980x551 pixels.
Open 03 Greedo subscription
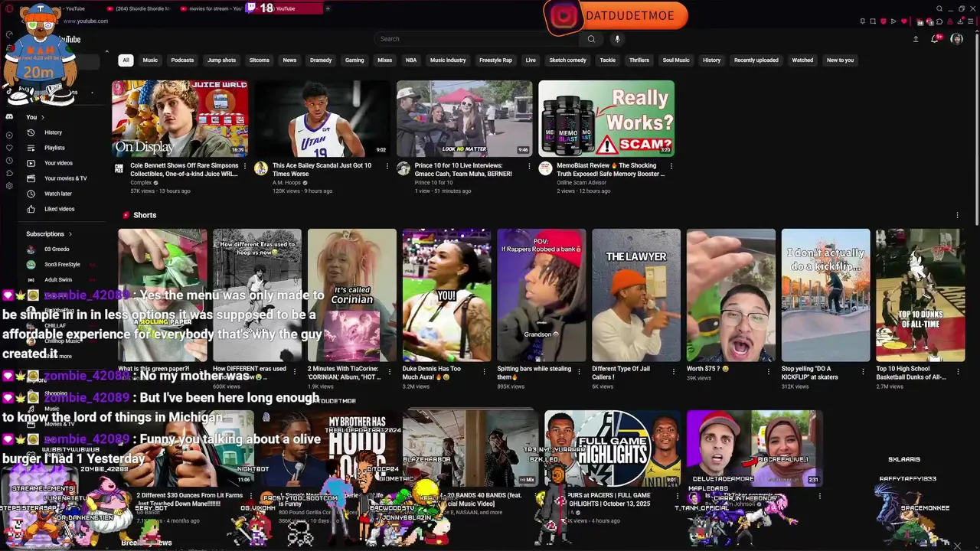click(57, 249)
